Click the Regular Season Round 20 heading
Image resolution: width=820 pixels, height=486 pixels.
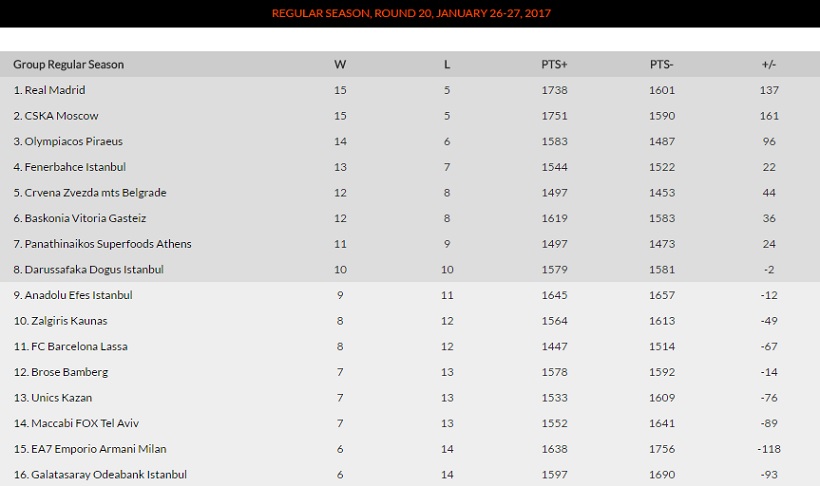click(x=411, y=13)
